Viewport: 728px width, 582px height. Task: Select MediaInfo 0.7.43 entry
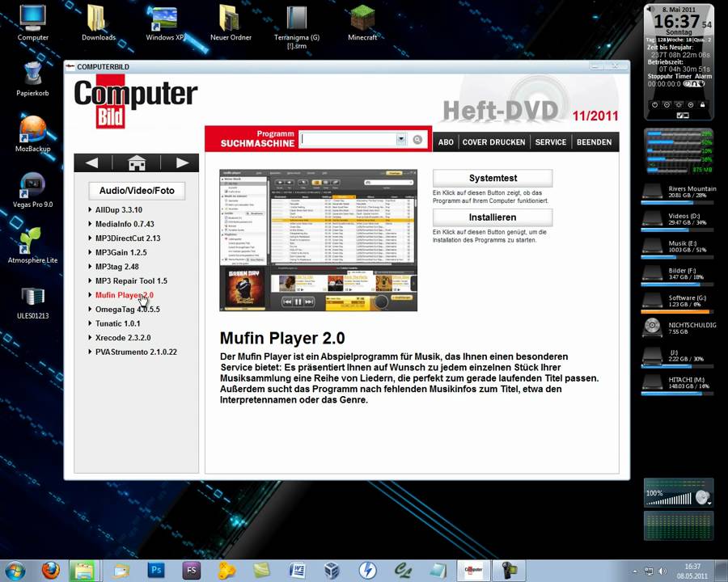(125, 224)
